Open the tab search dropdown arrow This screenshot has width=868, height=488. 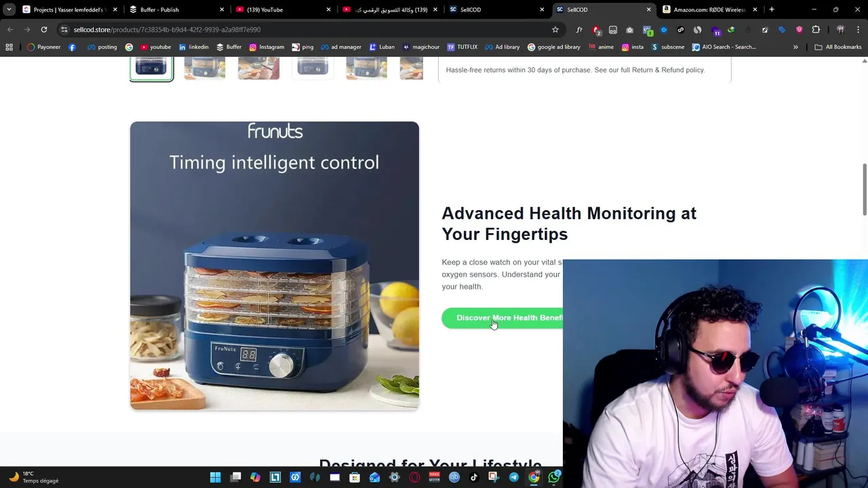[x=9, y=9]
